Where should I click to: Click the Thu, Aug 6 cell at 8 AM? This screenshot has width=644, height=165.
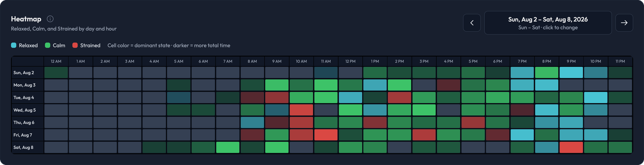pyautogui.click(x=252, y=123)
